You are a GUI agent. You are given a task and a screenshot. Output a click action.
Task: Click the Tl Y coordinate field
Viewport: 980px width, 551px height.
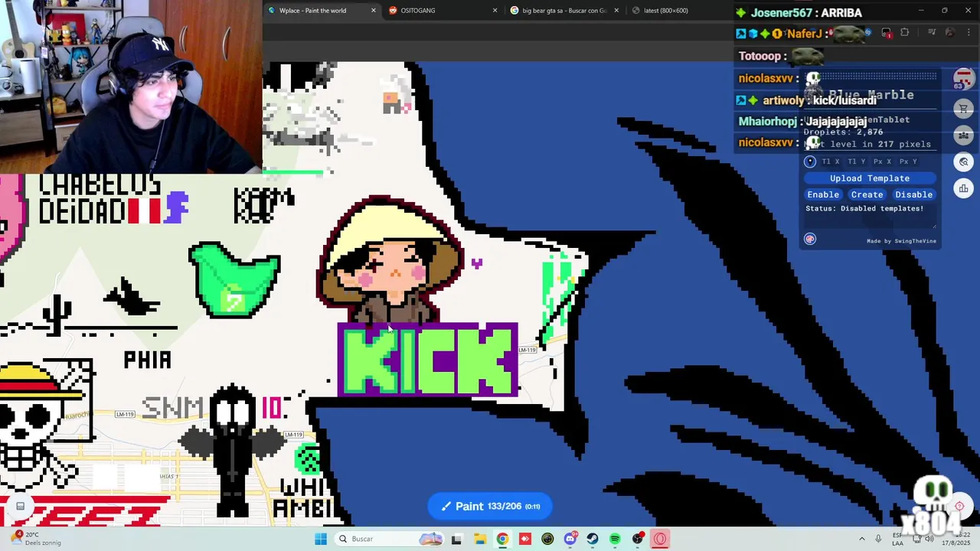point(857,161)
